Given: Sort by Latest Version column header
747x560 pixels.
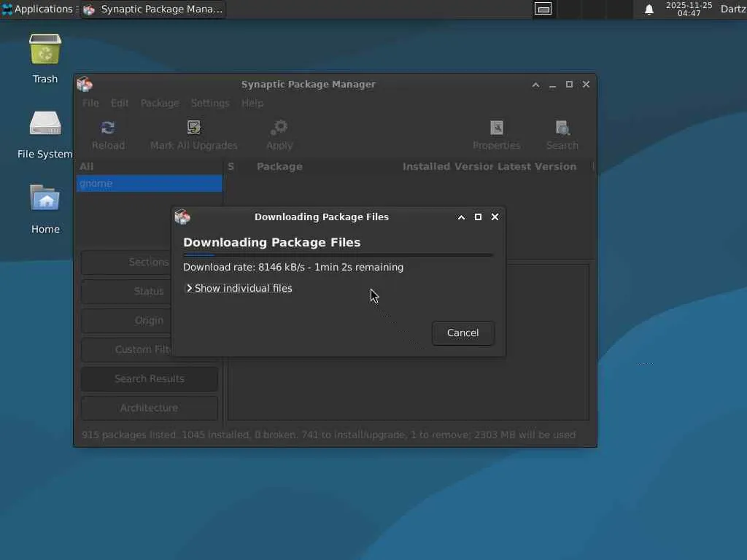Looking at the screenshot, I should pos(537,167).
